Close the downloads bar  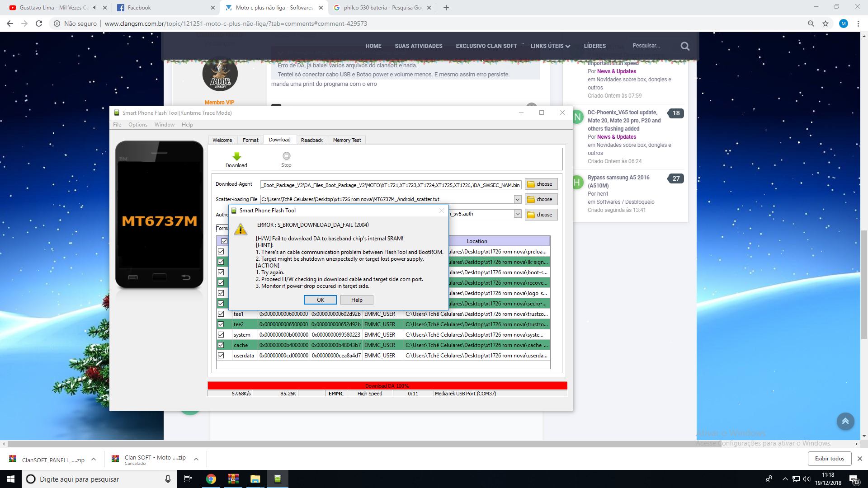860,459
